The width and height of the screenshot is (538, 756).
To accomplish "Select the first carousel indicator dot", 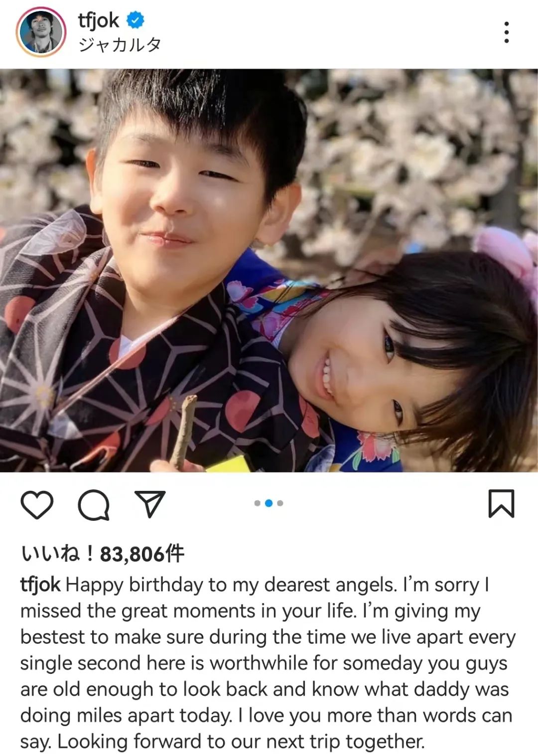I will pos(257,503).
